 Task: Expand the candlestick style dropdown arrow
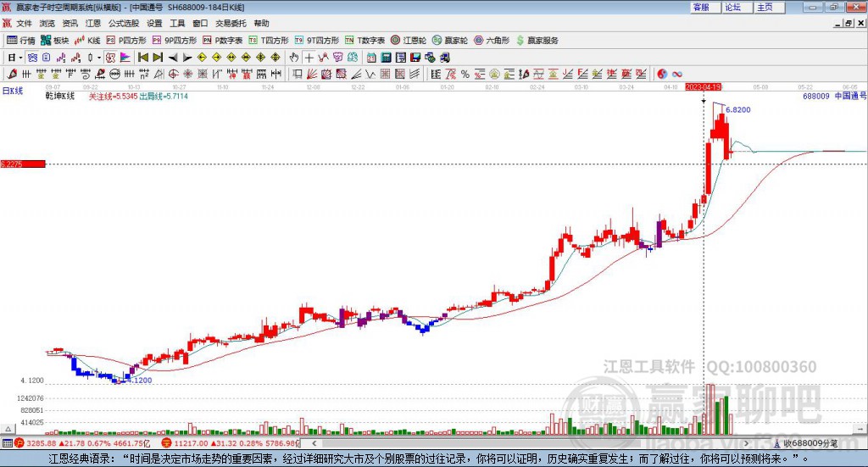(99, 58)
